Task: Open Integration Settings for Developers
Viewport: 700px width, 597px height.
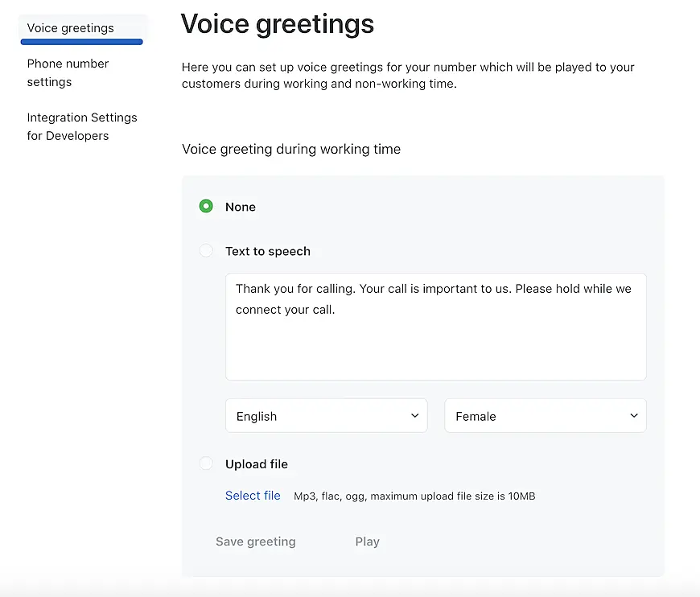Action: 82,126
